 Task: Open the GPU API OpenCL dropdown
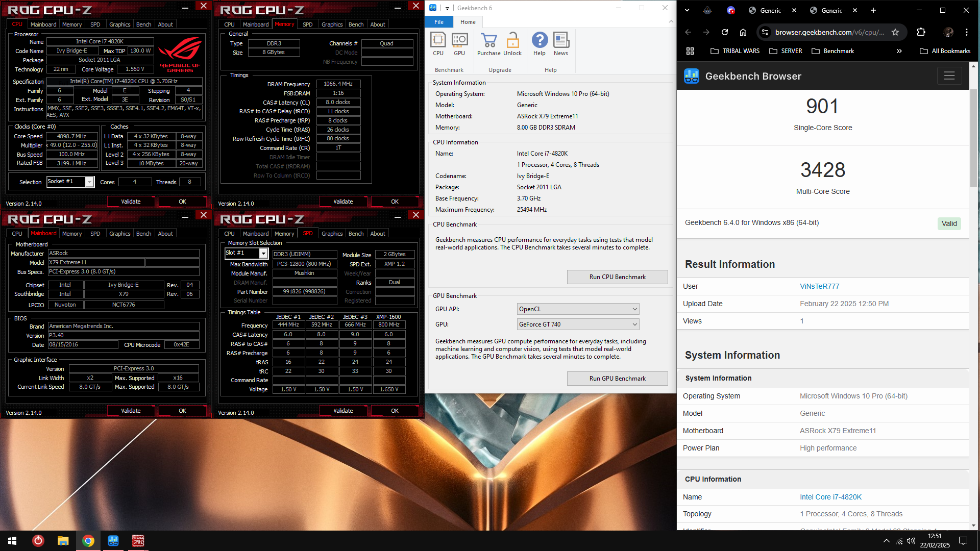click(x=578, y=309)
